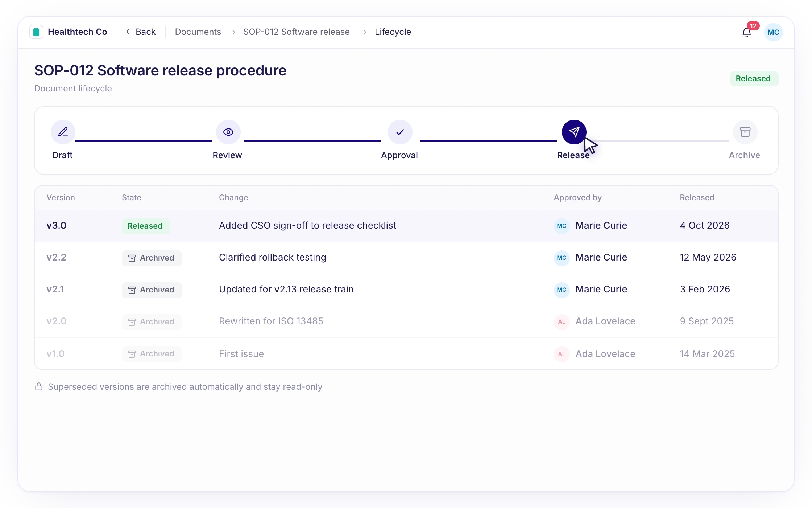Click Ada Lovelace avatar in v1.0 row
Image resolution: width=812 pixels, height=508 pixels.
[x=562, y=354]
